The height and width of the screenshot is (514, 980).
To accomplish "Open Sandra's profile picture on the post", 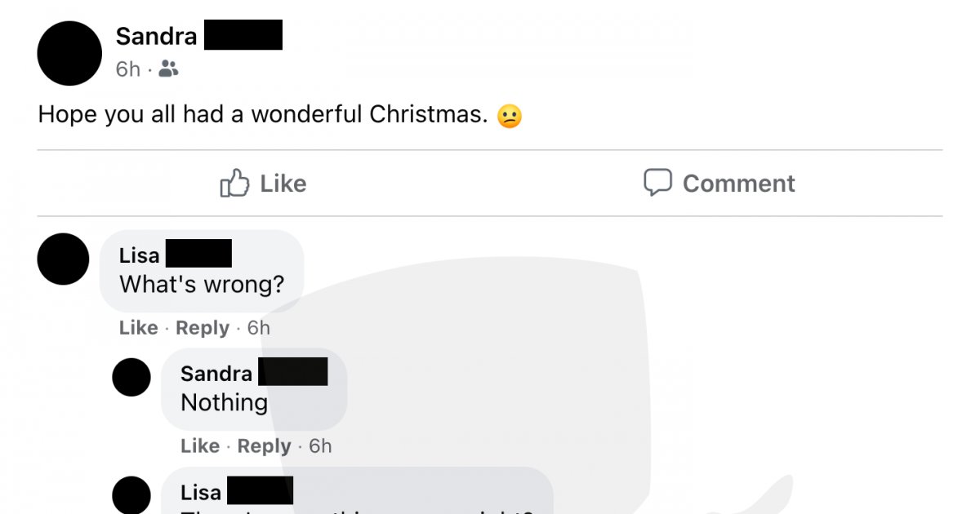I will [69, 53].
